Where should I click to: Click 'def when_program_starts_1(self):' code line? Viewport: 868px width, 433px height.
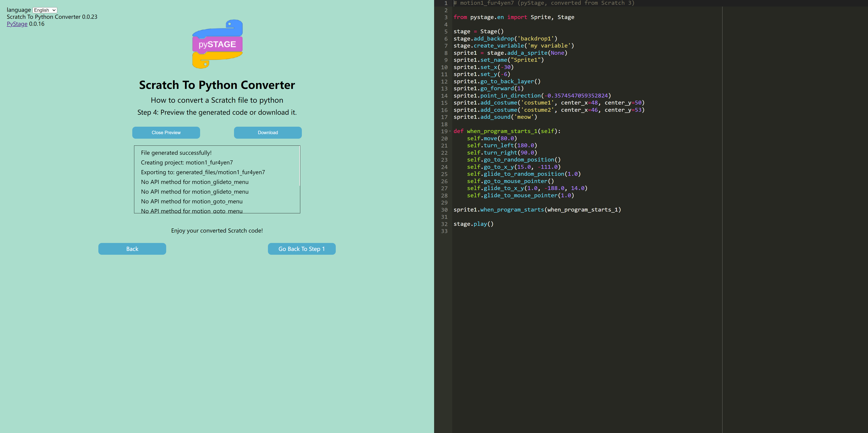coord(507,131)
